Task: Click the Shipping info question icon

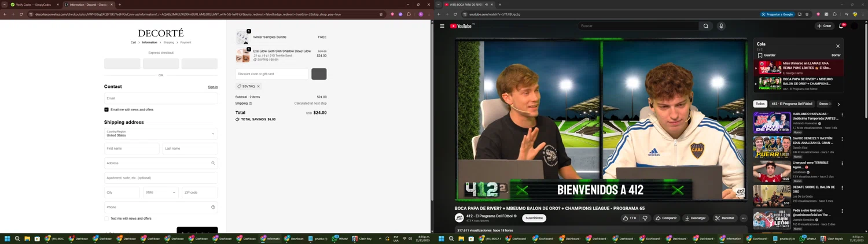Action: [251, 103]
